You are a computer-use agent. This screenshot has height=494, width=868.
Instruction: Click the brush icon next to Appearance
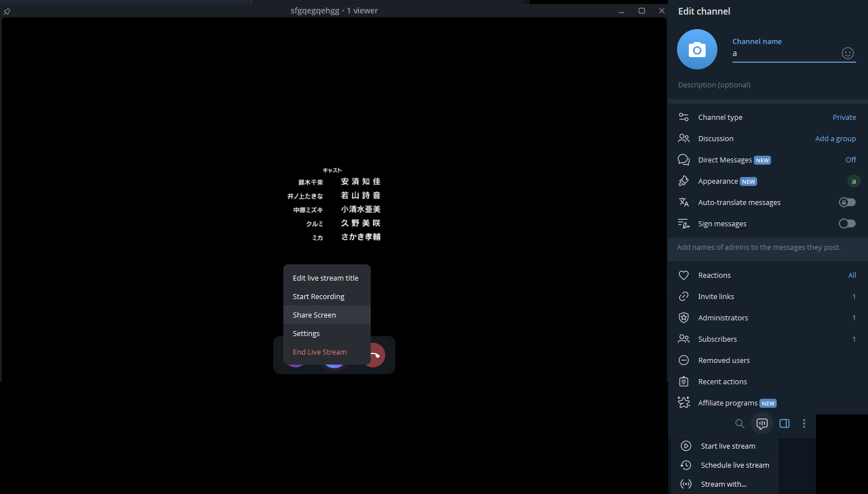684,181
